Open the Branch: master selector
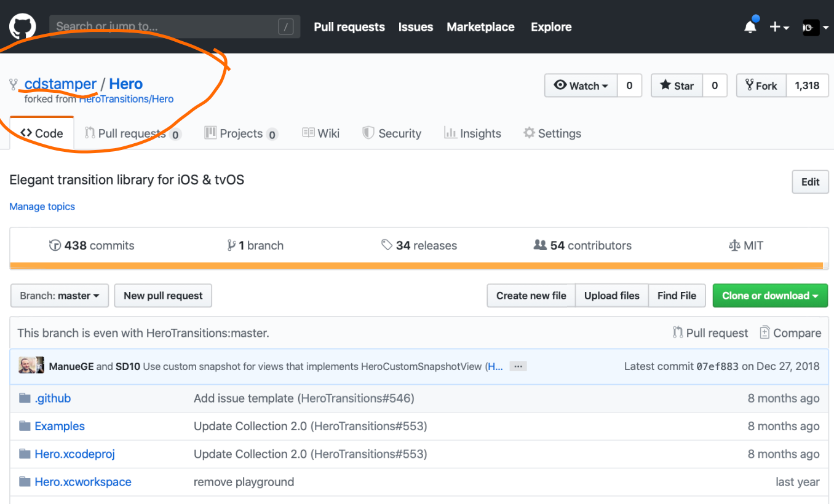 [59, 296]
